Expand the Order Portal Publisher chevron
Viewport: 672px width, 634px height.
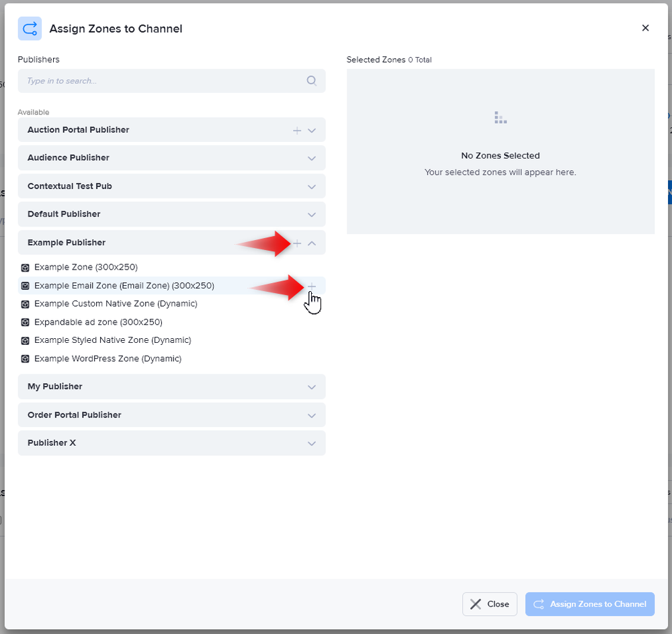pos(312,415)
